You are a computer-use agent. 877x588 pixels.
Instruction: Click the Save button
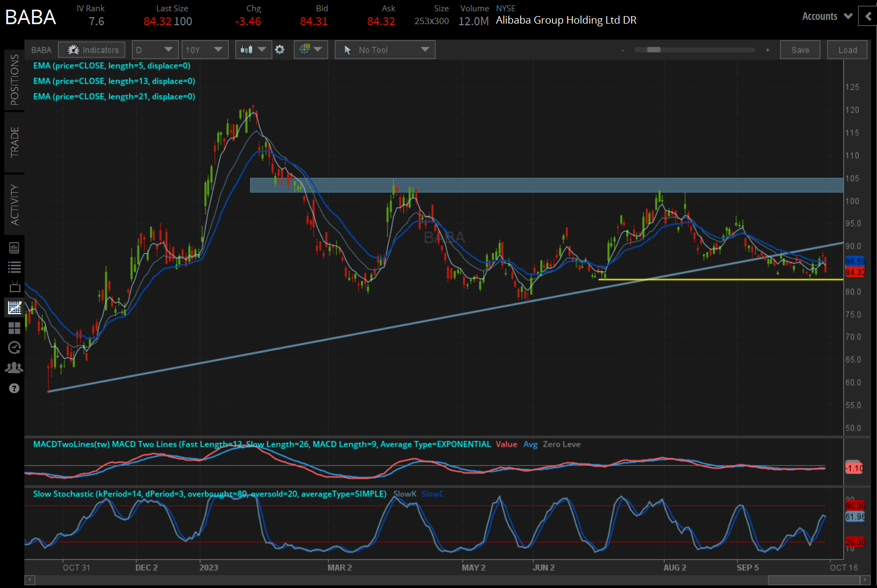coord(800,49)
